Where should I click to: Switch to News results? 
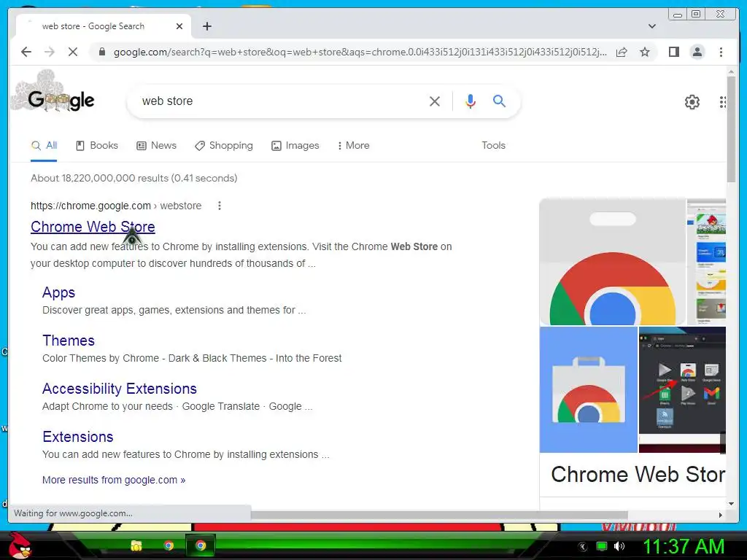pyautogui.click(x=156, y=146)
